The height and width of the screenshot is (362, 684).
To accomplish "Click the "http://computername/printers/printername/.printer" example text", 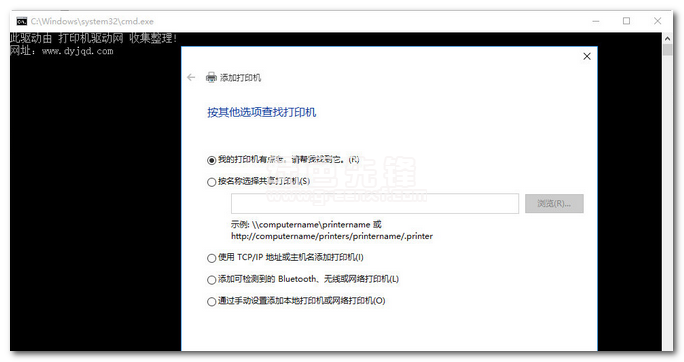I will (332, 236).
